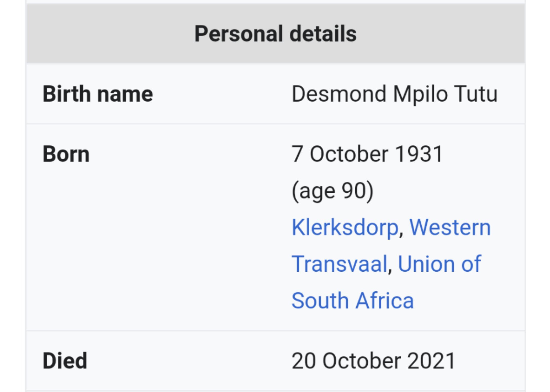Click the Union of link text
550x392 pixels.
point(439,264)
